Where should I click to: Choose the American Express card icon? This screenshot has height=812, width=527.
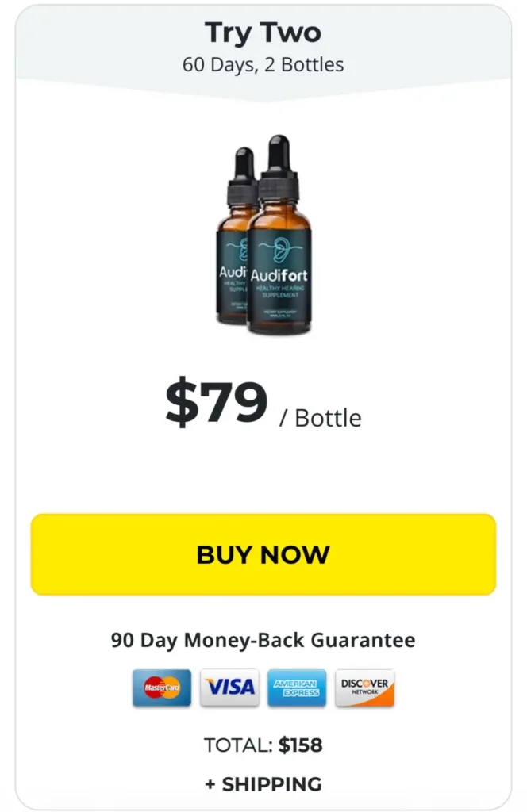tap(297, 688)
